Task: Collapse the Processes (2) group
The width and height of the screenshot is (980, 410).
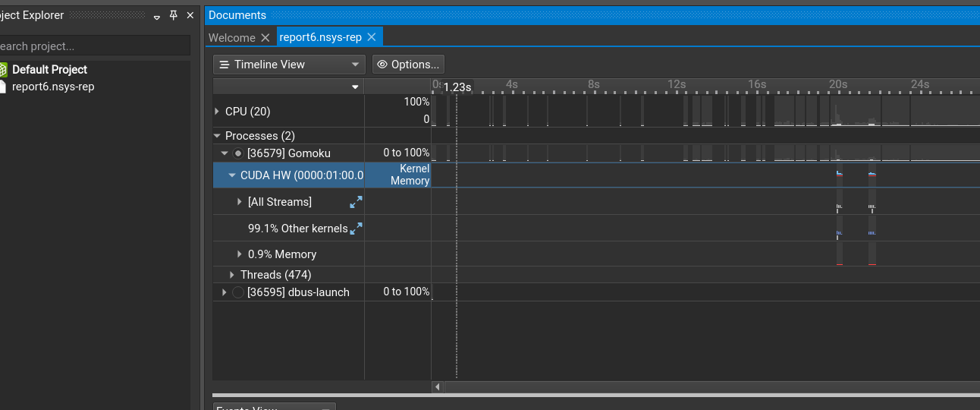Action: 218,136
